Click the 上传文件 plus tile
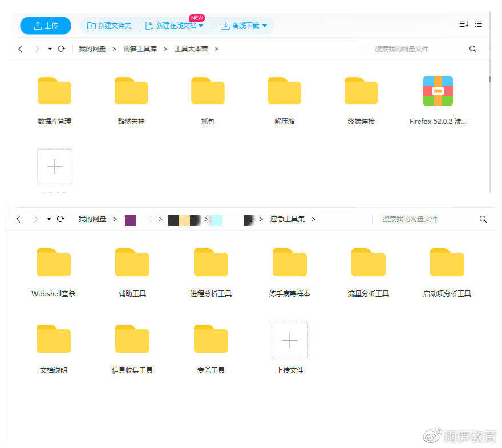The image size is (502, 448). [290, 341]
